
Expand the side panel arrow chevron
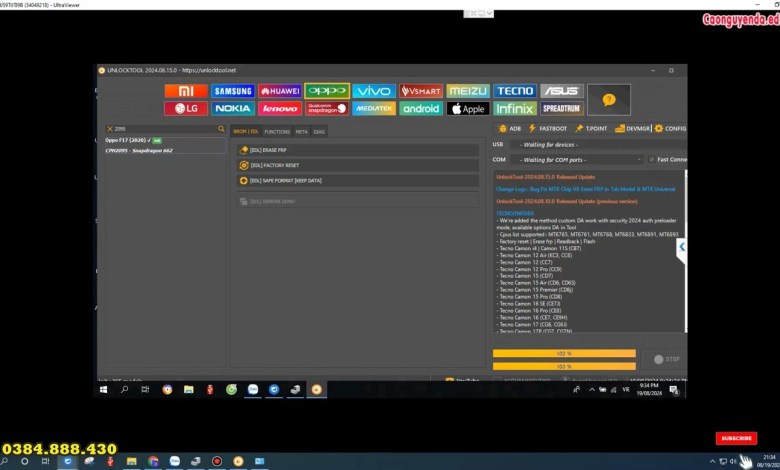pos(682,246)
